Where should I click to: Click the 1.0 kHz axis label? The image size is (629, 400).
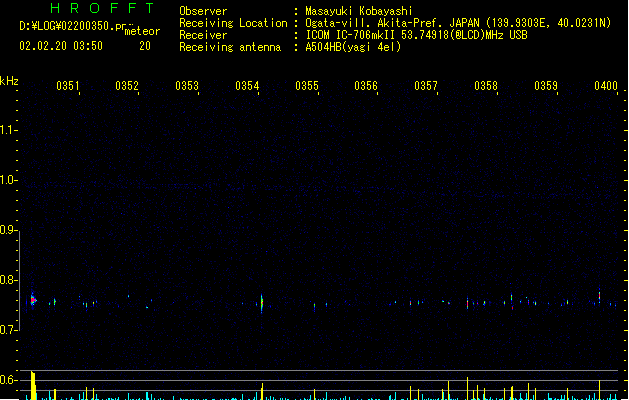click(8, 180)
